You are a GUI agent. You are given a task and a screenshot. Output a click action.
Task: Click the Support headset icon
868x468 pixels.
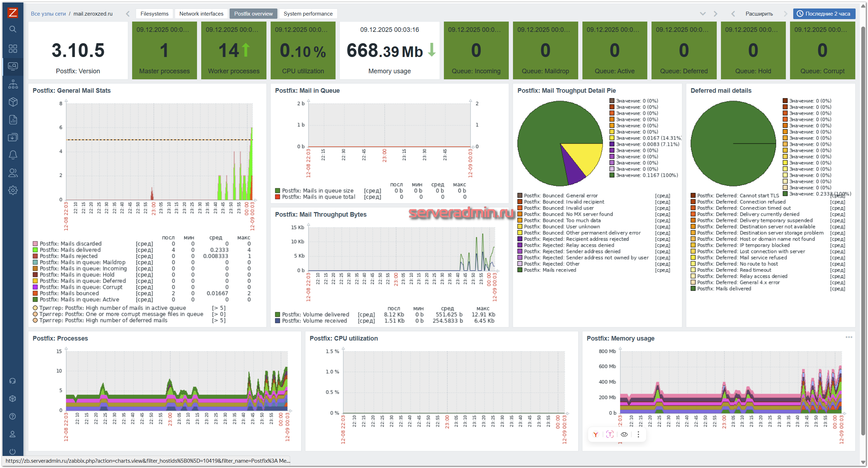point(13,381)
